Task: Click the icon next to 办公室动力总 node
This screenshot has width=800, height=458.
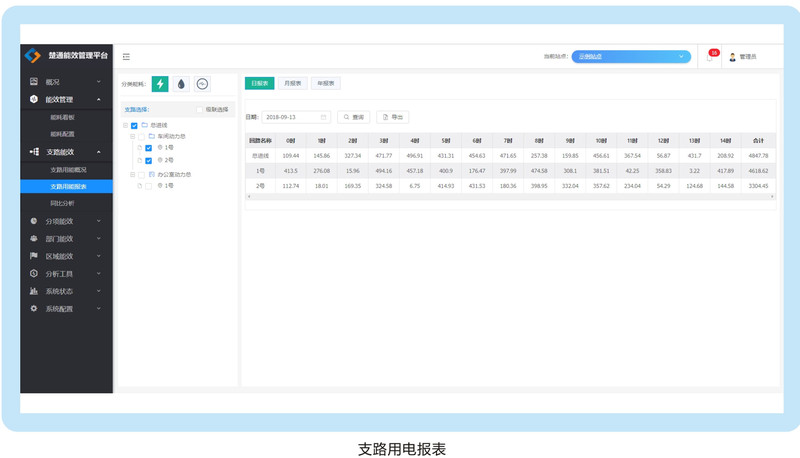Action: pyautogui.click(x=152, y=174)
